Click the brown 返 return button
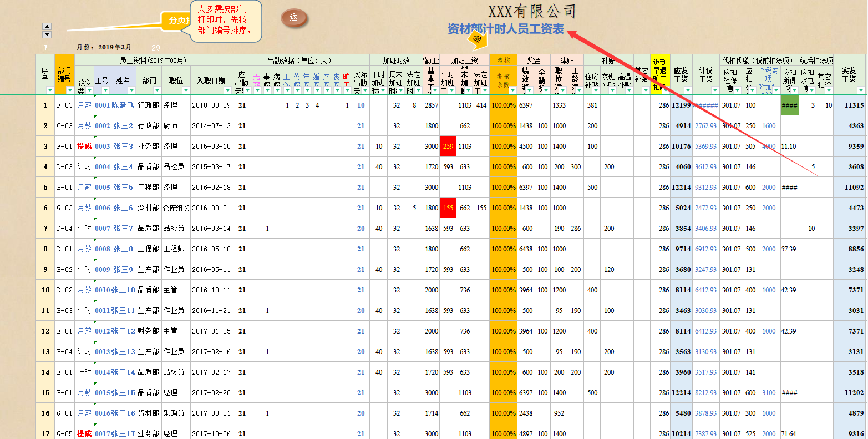 click(295, 18)
